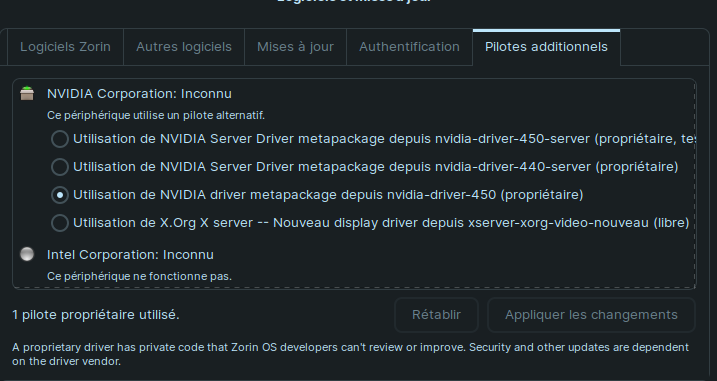This screenshot has height=381, width=717.
Task: Select the Pilotes additionnels tab
Action: [x=546, y=47]
